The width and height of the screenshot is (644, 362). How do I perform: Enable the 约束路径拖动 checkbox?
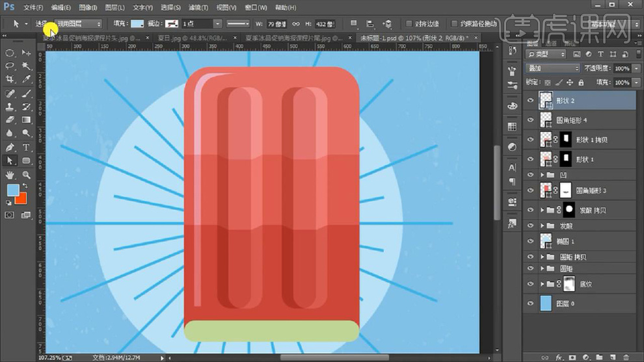(x=454, y=24)
